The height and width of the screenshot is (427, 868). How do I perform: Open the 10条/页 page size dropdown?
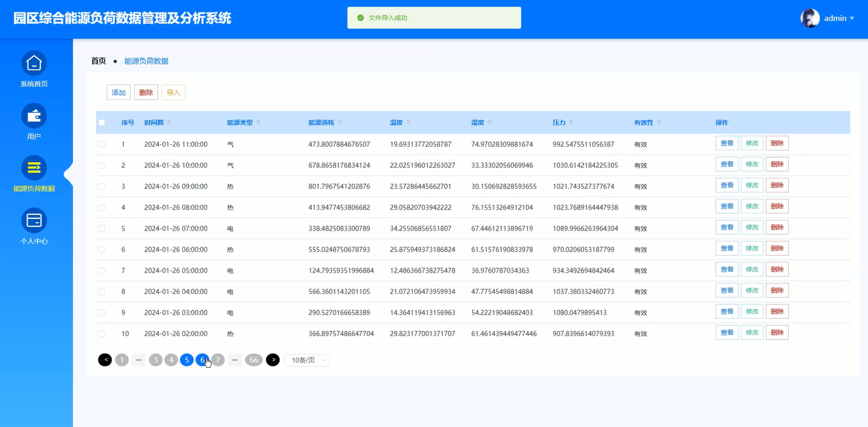coord(307,360)
